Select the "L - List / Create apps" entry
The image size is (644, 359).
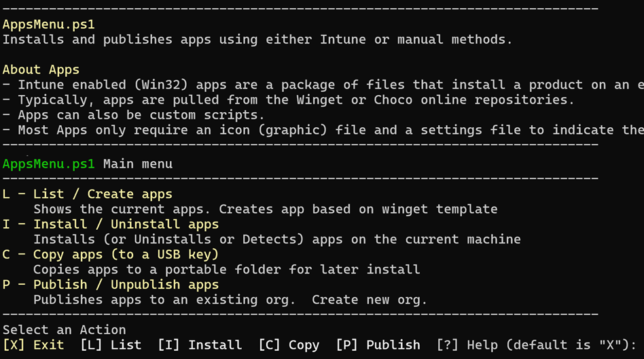(87, 194)
